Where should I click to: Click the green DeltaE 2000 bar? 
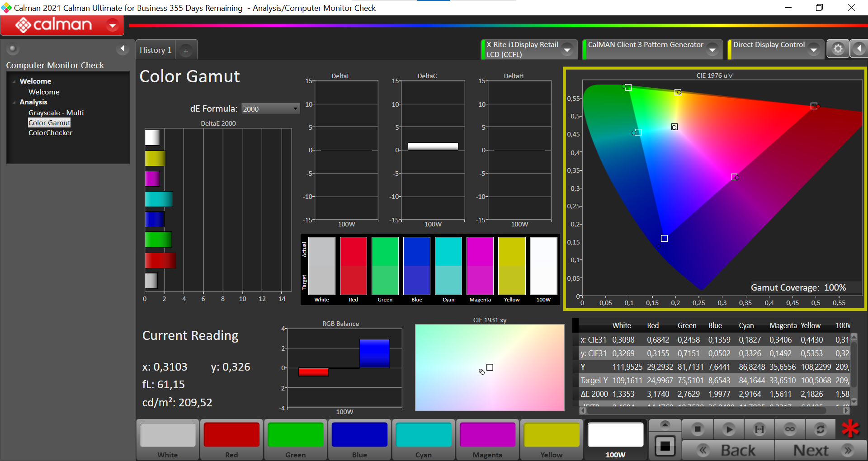[x=158, y=240]
